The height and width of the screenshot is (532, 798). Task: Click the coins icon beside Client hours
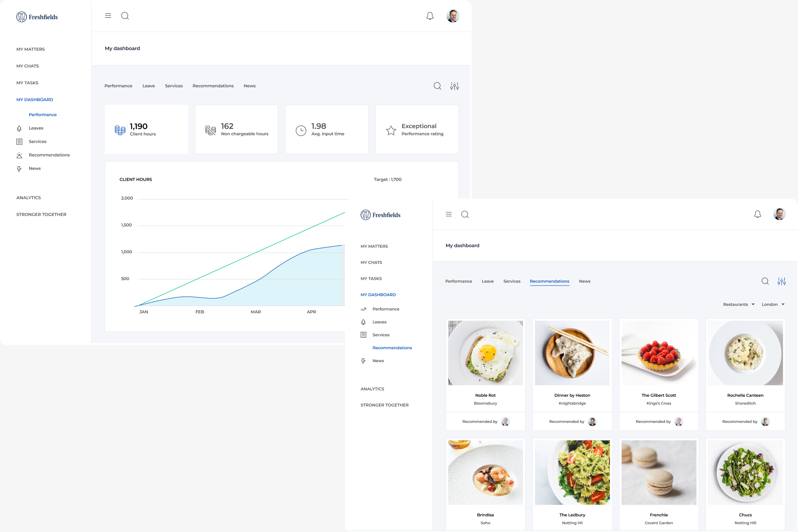[x=120, y=130]
